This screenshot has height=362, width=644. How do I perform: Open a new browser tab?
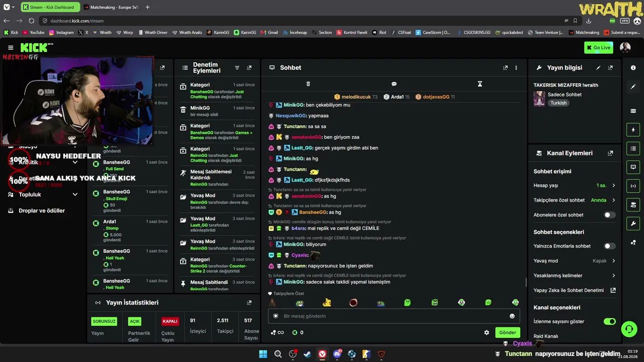click(x=147, y=7)
